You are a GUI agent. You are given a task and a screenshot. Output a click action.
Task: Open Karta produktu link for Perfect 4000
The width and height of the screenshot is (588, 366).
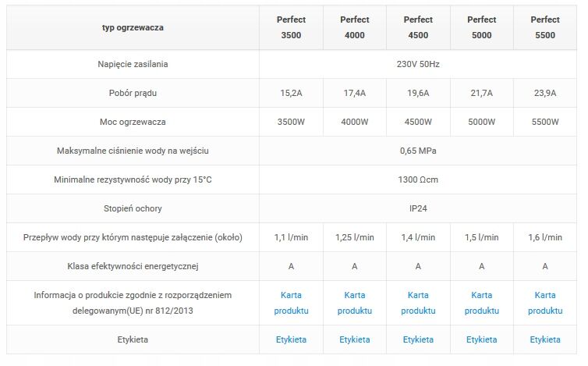click(x=355, y=303)
